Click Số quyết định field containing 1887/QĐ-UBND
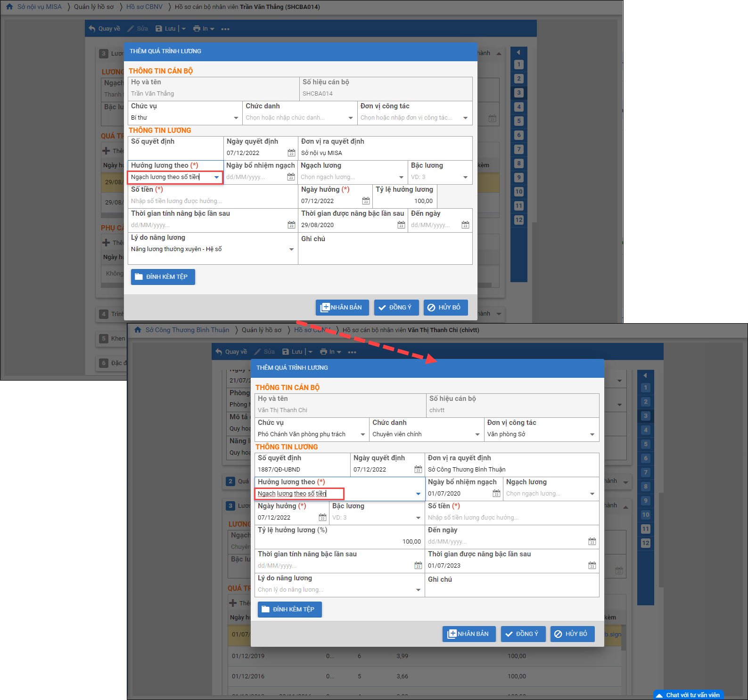Image resolution: width=748 pixels, height=700 pixels. [302, 469]
